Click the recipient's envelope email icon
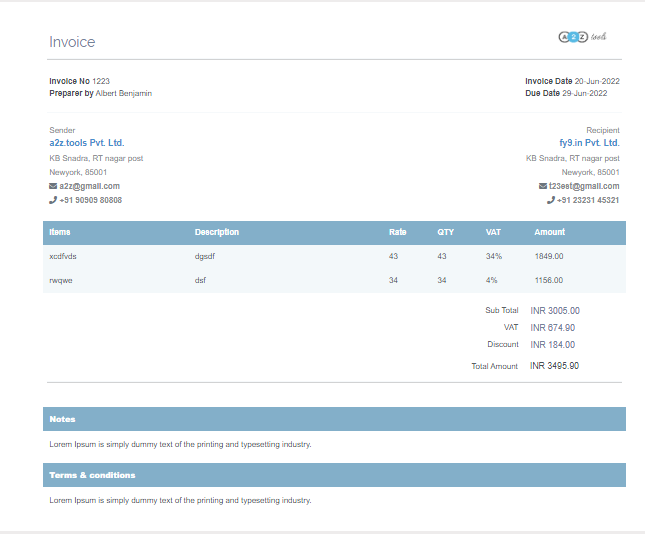 542,186
